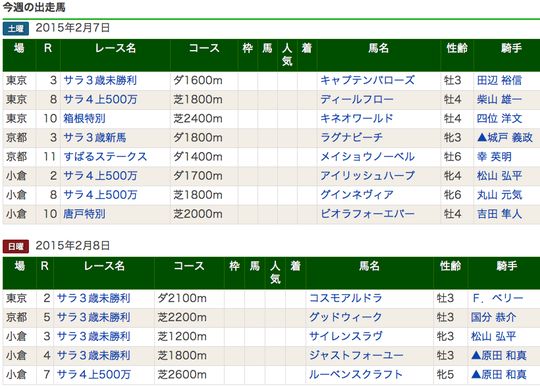Open horse キャプテンバローズ
Screen dimensions: 540x389
pyautogui.click(x=367, y=80)
